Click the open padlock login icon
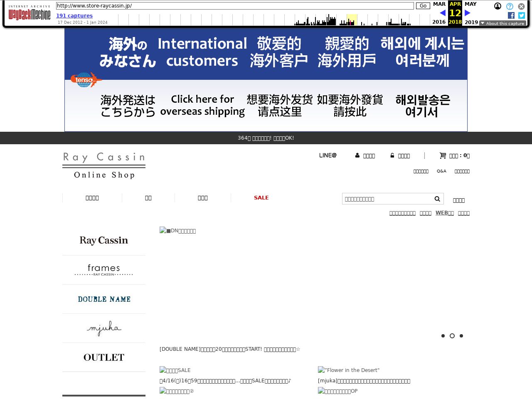 coord(392,155)
